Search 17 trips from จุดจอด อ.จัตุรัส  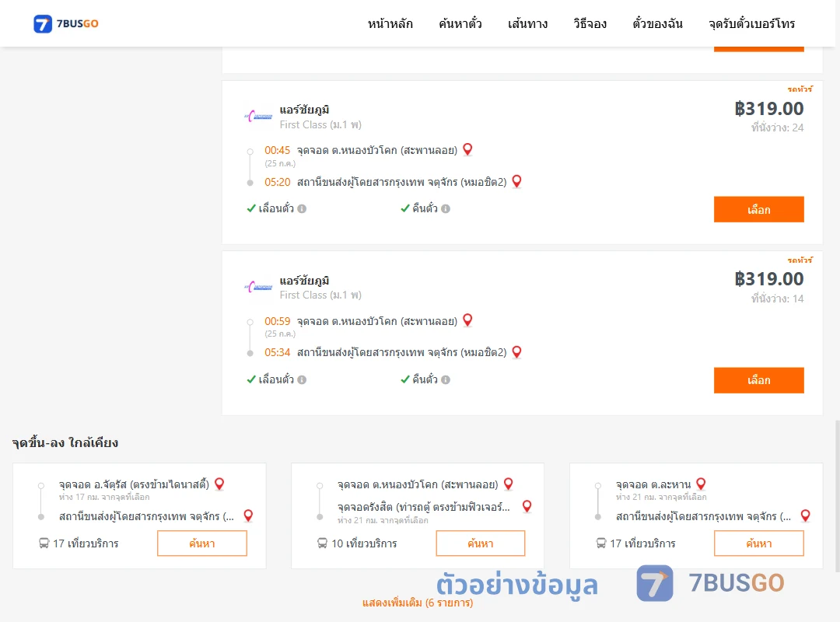pyautogui.click(x=202, y=543)
